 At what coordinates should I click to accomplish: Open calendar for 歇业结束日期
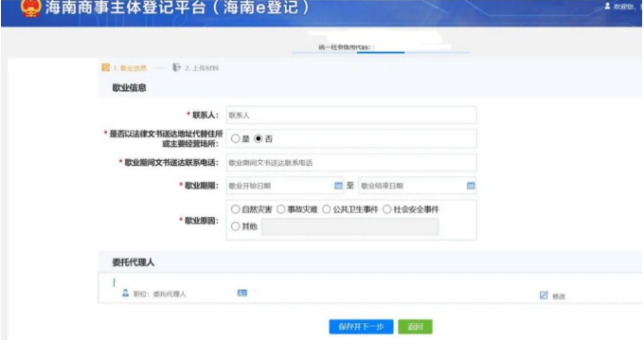[471, 186]
